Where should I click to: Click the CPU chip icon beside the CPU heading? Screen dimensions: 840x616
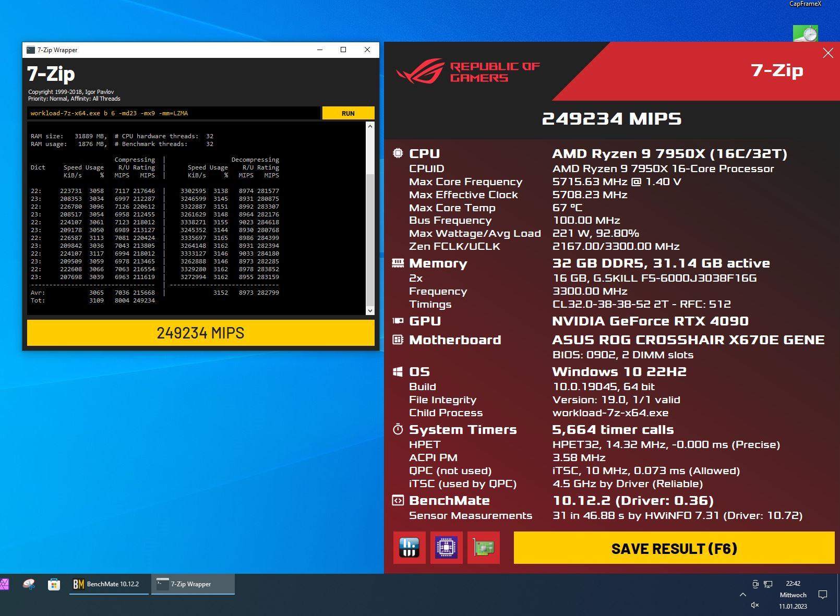(398, 153)
